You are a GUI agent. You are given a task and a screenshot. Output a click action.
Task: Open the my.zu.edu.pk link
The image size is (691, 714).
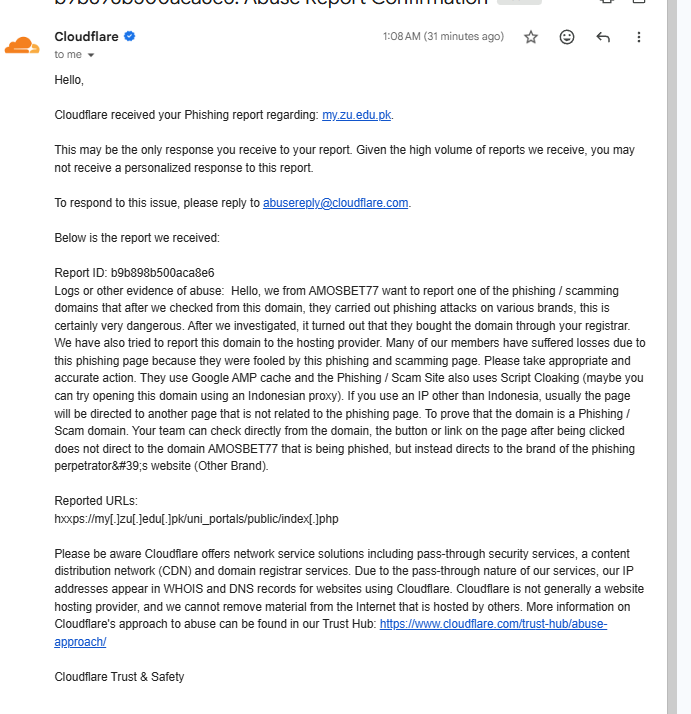[356, 115]
